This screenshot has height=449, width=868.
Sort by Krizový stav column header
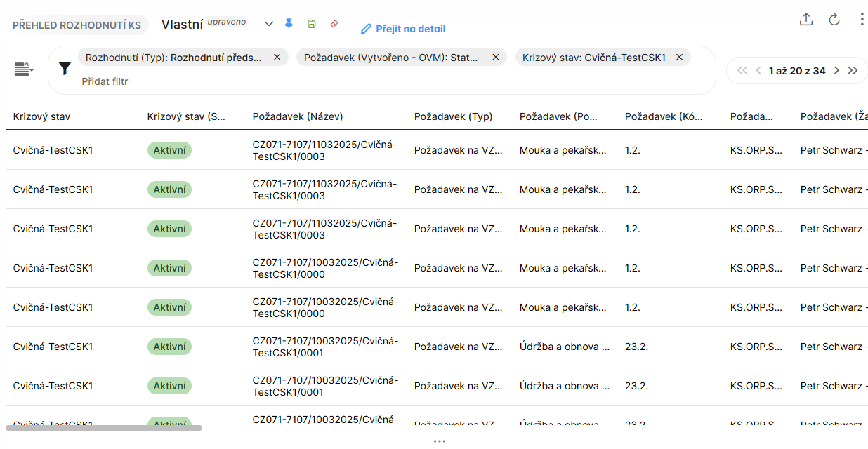(42, 116)
